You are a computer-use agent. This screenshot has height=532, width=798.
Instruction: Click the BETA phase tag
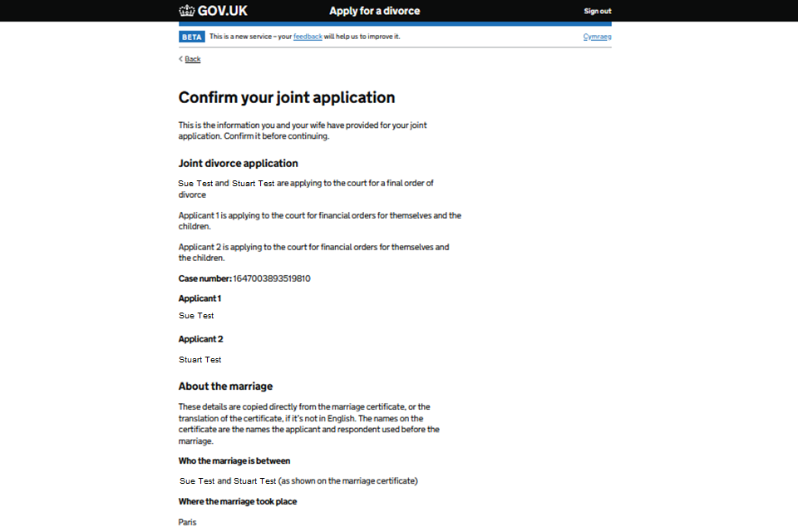[x=191, y=37]
